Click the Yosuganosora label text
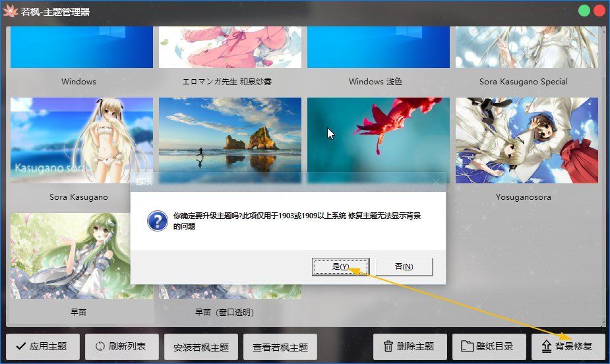Screen dimensions: 610x364 coord(523,197)
